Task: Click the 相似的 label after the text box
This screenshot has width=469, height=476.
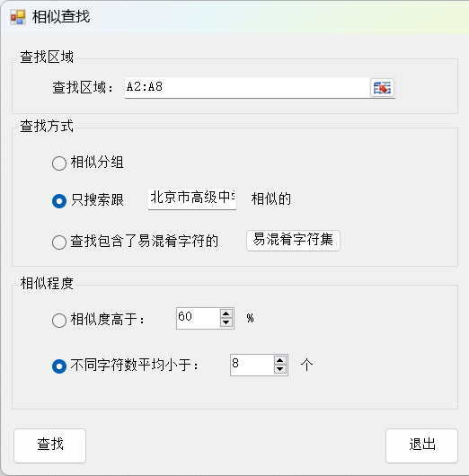Action: tap(271, 199)
